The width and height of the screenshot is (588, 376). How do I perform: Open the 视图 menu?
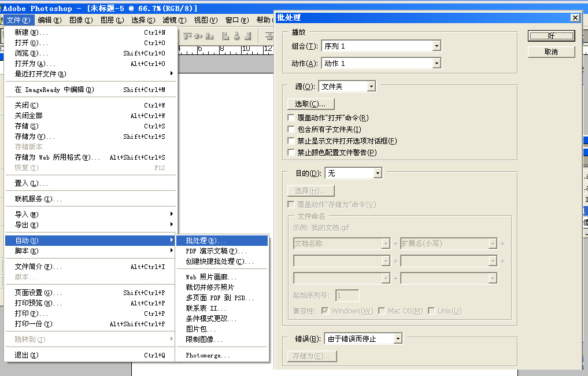(x=205, y=20)
